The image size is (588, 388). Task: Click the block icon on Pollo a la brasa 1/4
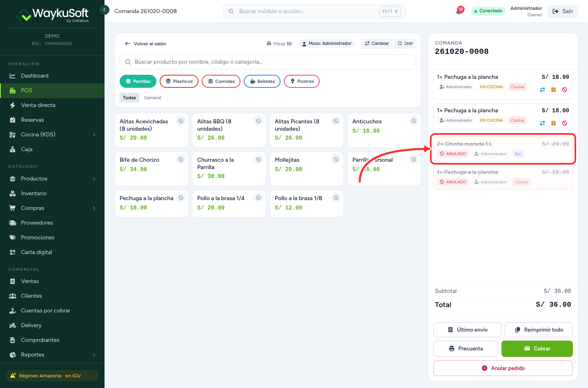point(258,198)
